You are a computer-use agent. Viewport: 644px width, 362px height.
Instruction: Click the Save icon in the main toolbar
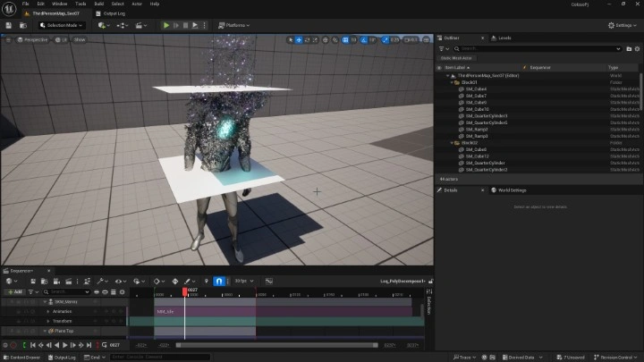(x=9, y=26)
